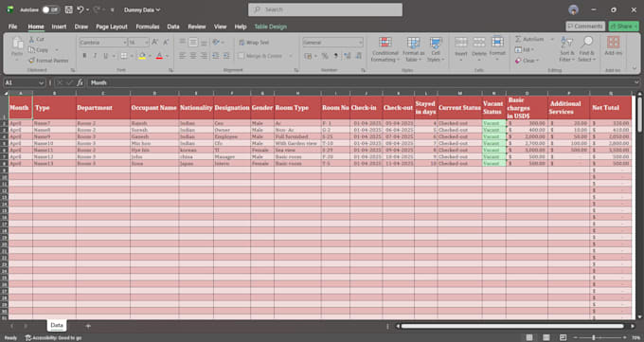The image size is (644, 342).
Task: Switch to the Page Layout tab
Action: click(112, 27)
